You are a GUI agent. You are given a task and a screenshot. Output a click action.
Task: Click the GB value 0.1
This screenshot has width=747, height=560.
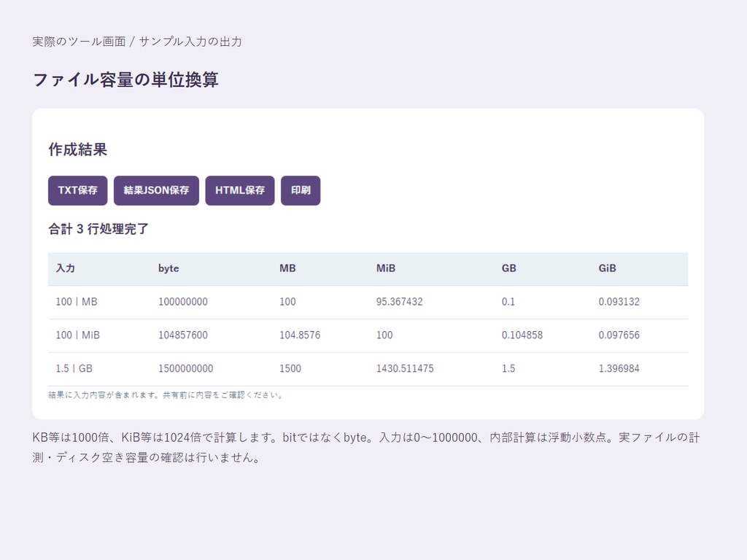[508, 301]
